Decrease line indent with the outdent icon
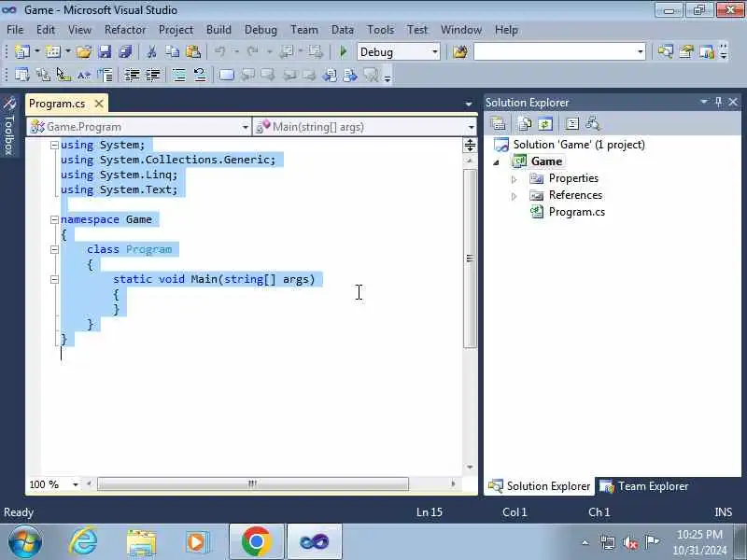The height and width of the screenshot is (560, 747). [132, 75]
